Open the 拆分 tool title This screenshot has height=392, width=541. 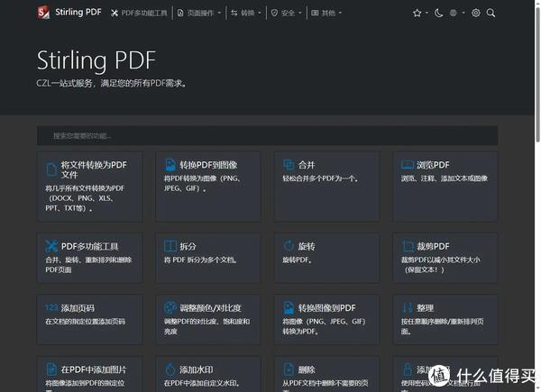pos(188,246)
